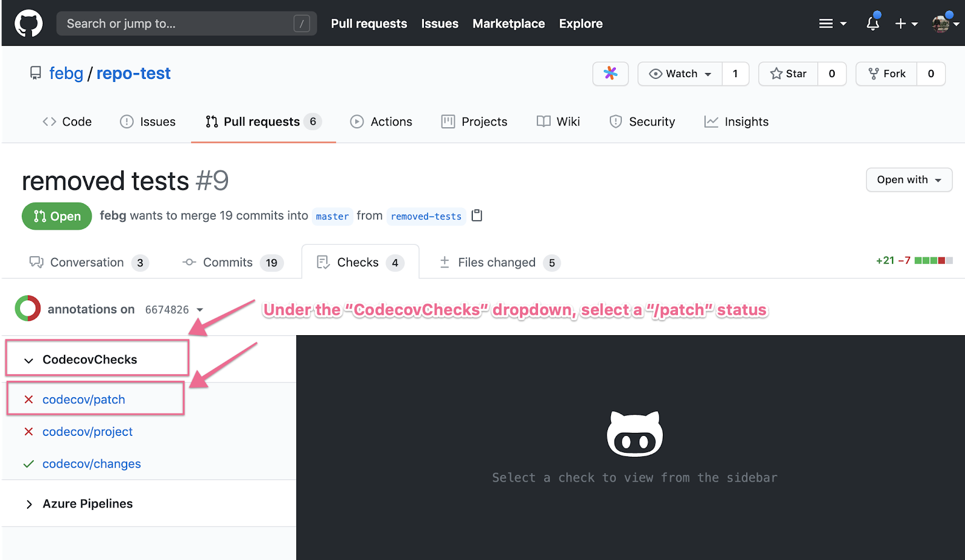The height and width of the screenshot is (560, 965).
Task: Open the commit 6674826 dropdown
Action: point(174,310)
